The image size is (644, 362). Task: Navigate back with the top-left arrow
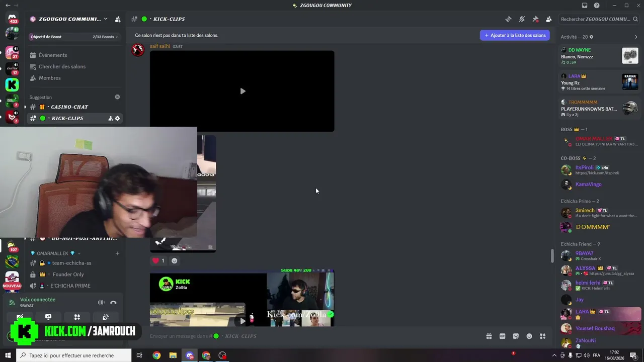click(x=8, y=6)
